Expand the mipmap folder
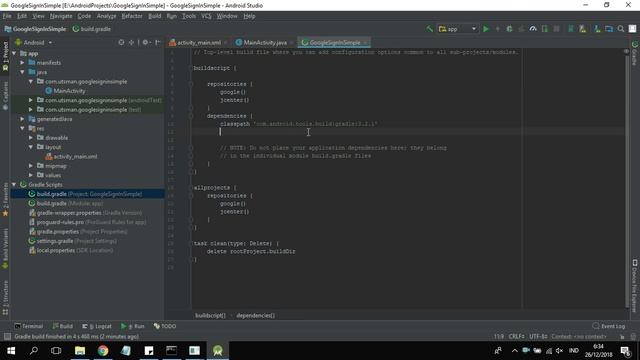This screenshot has width=640, height=360. point(31,166)
